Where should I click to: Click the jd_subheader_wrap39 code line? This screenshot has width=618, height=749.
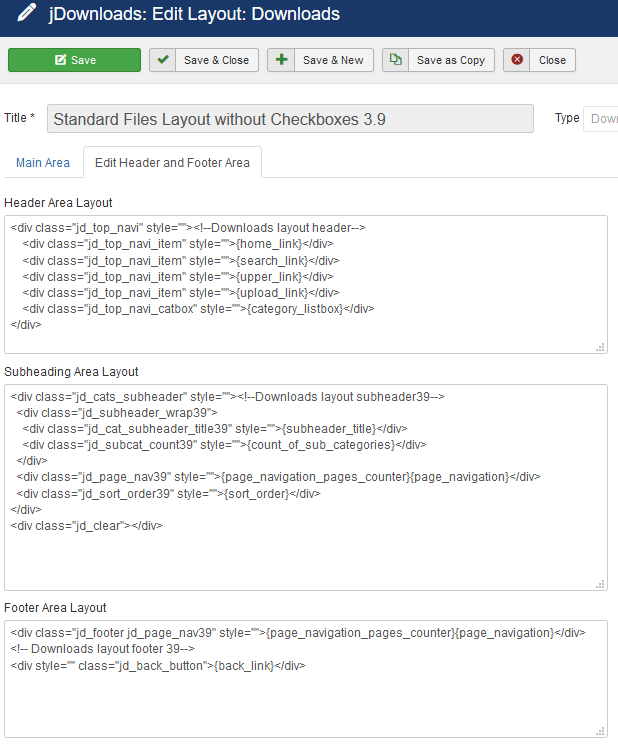tap(117, 413)
